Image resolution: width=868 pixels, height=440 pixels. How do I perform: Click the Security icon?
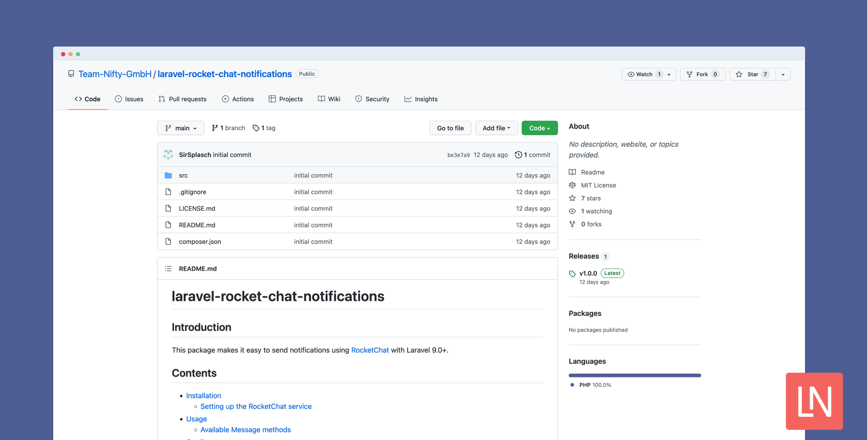[358, 98]
